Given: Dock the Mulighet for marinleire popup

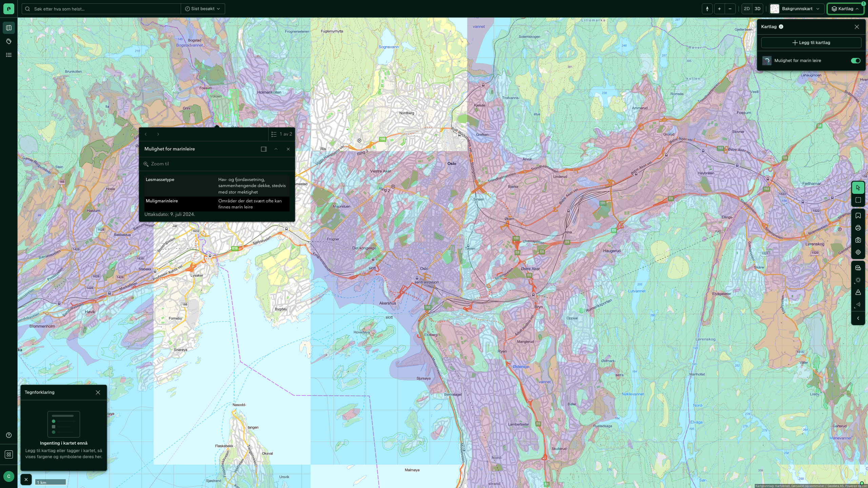Looking at the screenshot, I should (x=264, y=149).
